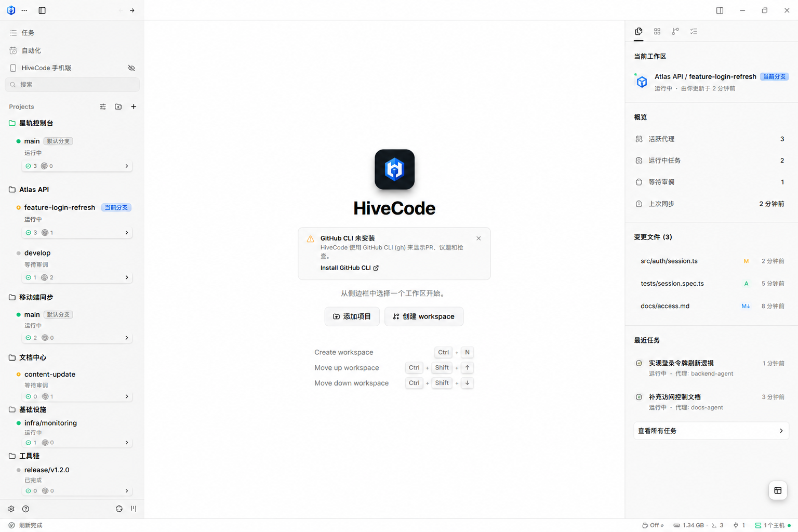Open settings gear at sidebar bottom
This screenshot has width=798, height=532.
coord(11,509)
